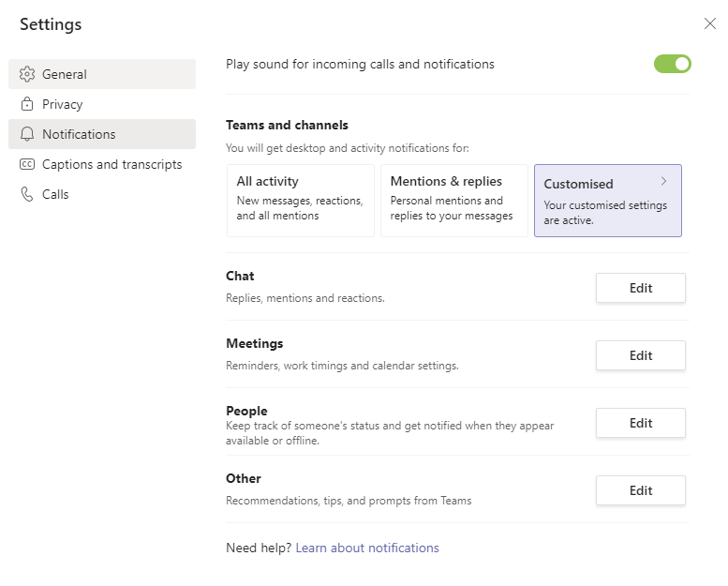Edit People status notifications
The image size is (728, 586).
tap(640, 423)
